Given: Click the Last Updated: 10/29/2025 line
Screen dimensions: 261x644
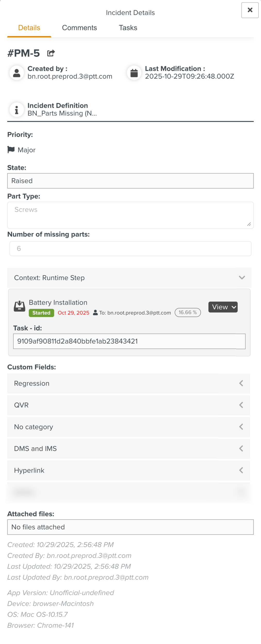Looking at the screenshot, I should click(69, 566).
